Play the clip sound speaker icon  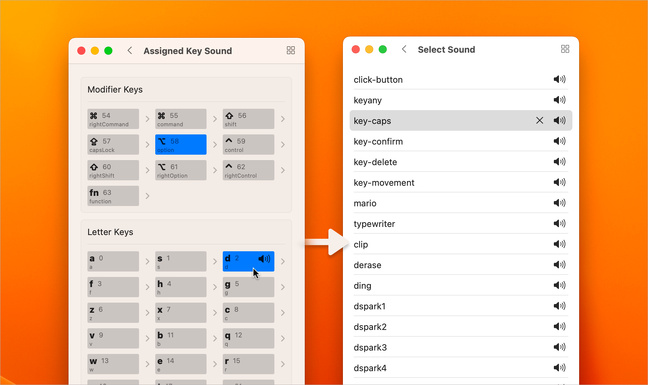[560, 244]
